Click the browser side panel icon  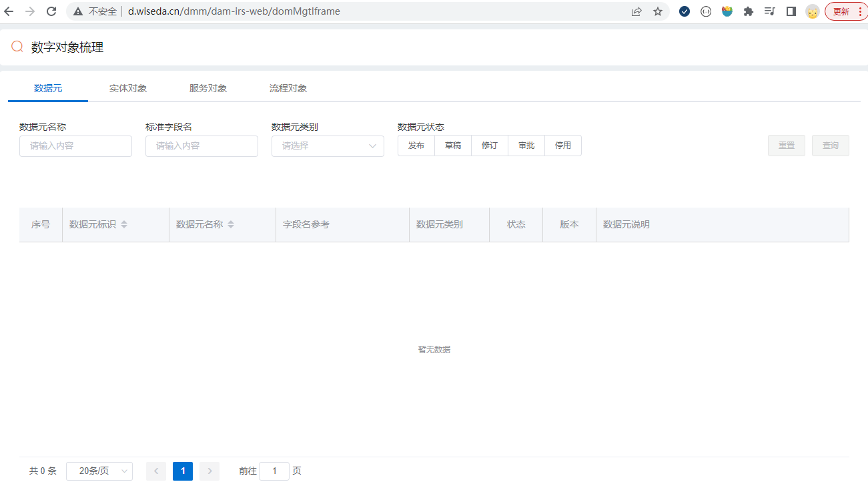(791, 11)
